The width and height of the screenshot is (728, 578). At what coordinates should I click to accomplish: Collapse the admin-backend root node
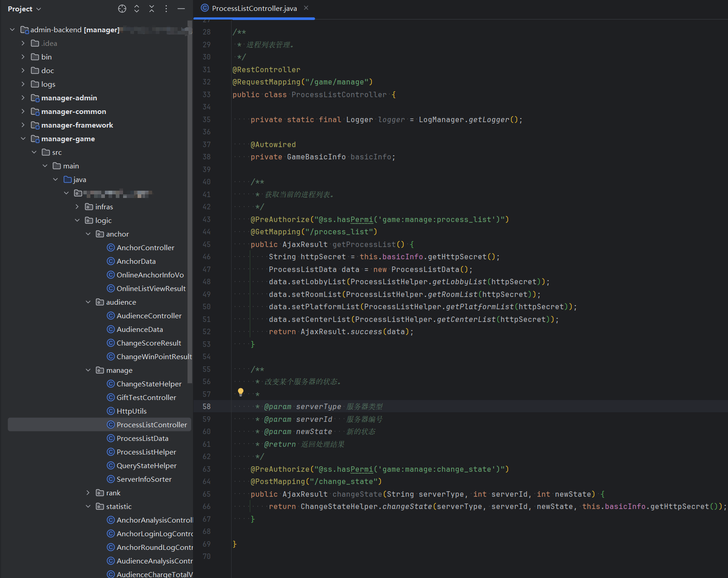12,30
